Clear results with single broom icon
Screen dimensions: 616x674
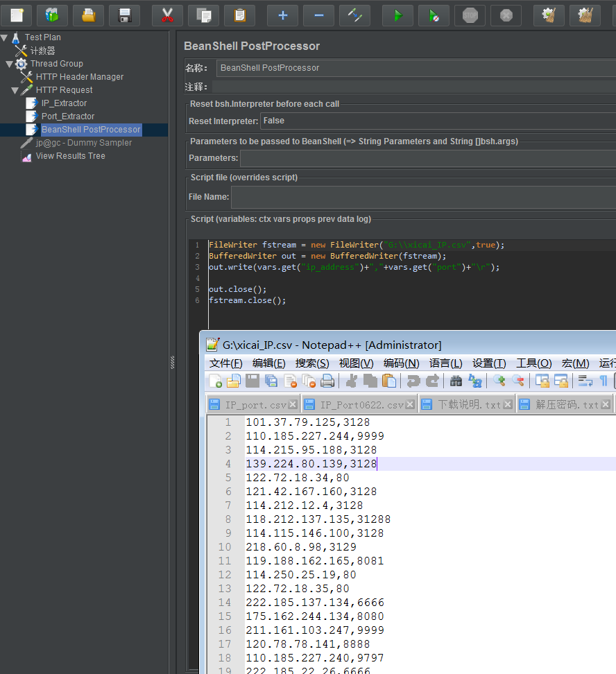click(549, 15)
